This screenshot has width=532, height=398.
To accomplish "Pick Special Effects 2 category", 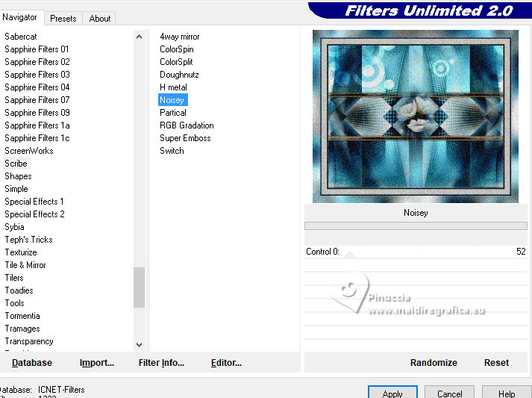I will click(x=34, y=214).
